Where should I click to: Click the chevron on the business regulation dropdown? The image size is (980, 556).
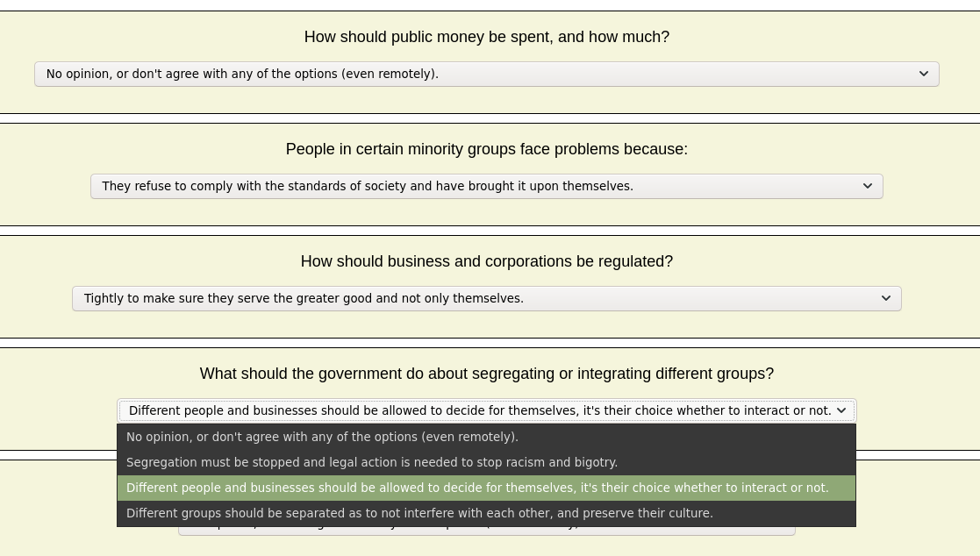[885, 299]
